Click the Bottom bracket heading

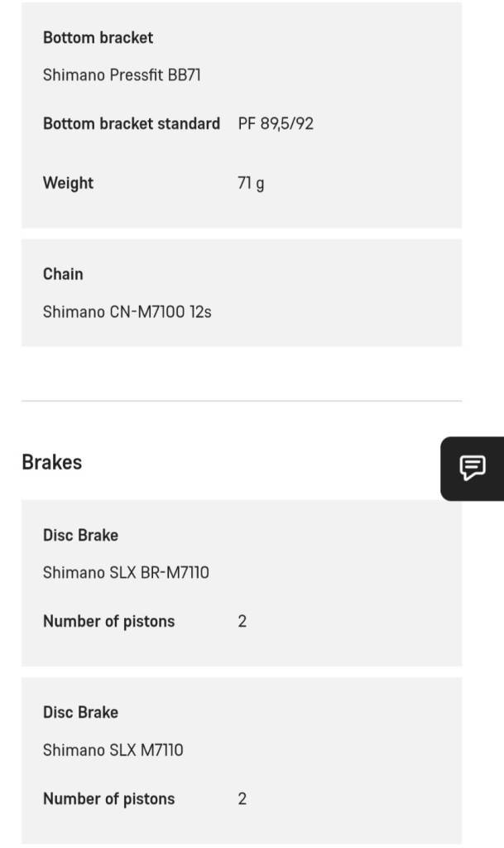(98, 37)
